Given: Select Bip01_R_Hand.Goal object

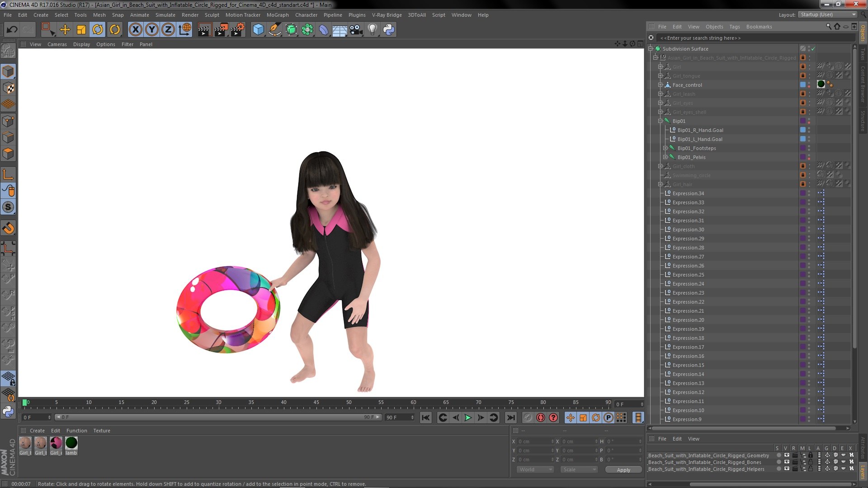Looking at the screenshot, I should pos(700,130).
